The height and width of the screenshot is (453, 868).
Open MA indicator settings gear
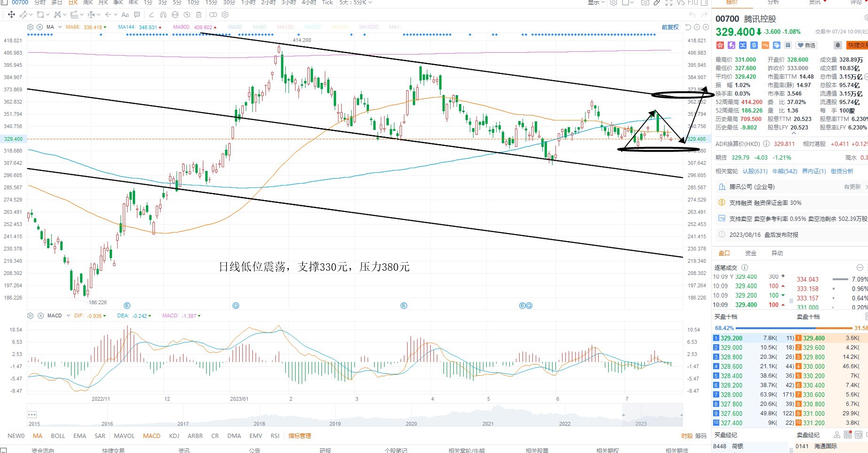point(31,27)
